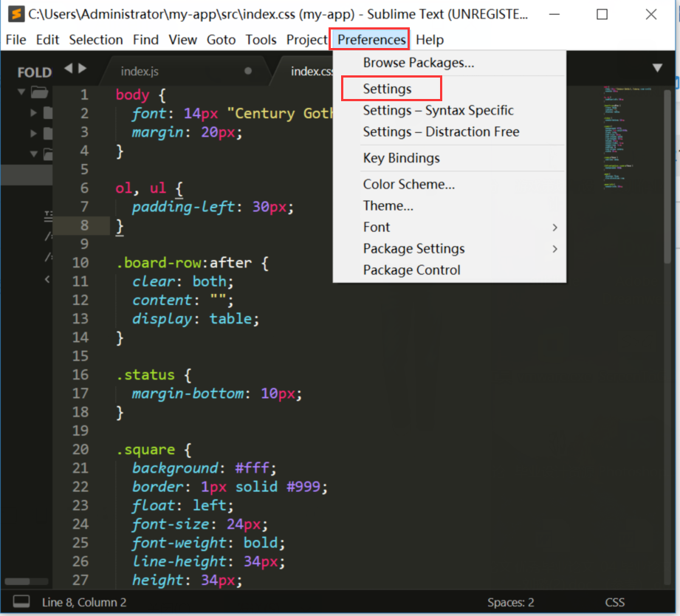Viewport: 680px width, 616px height.
Task: Go to the previous tab using the left arrow
Action: tap(69, 68)
